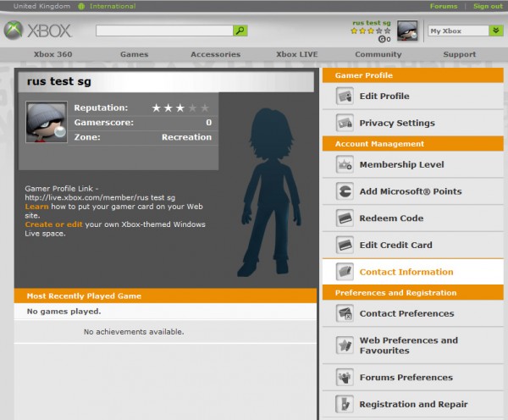Click the Privacy Settings icon

tap(345, 123)
